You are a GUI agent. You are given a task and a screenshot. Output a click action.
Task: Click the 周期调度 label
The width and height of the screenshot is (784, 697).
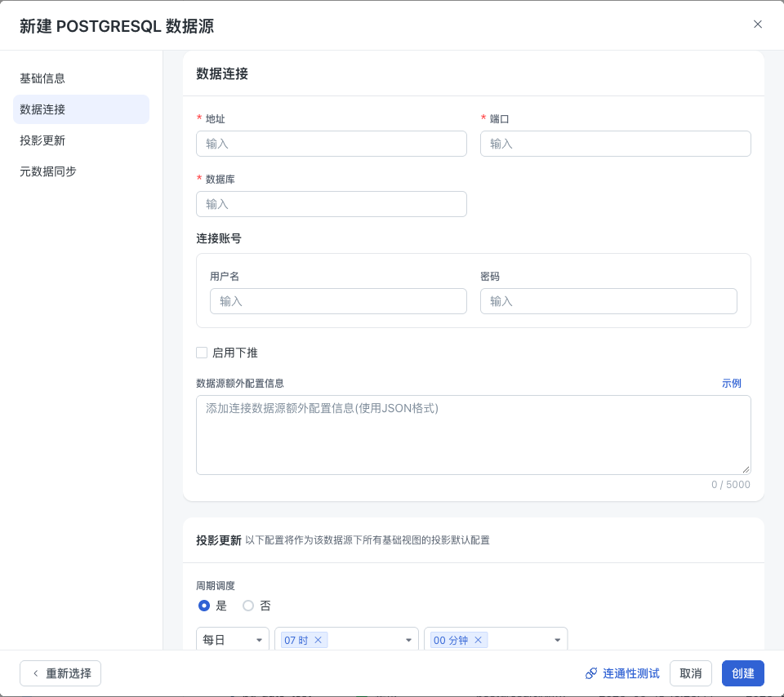click(216, 585)
